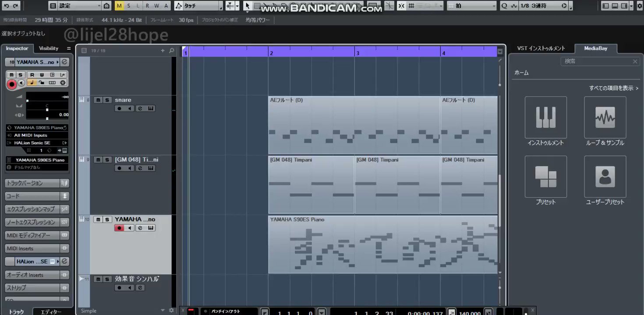
Task: Click the redo arrow icon
Action: tap(16, 6)
